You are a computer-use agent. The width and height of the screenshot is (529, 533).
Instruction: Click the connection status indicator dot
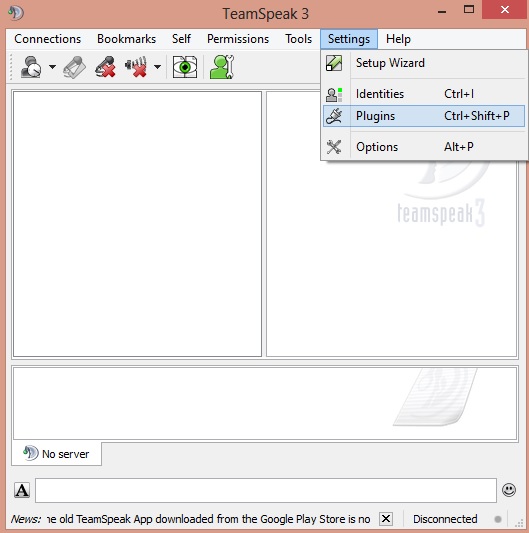point(498,519)
